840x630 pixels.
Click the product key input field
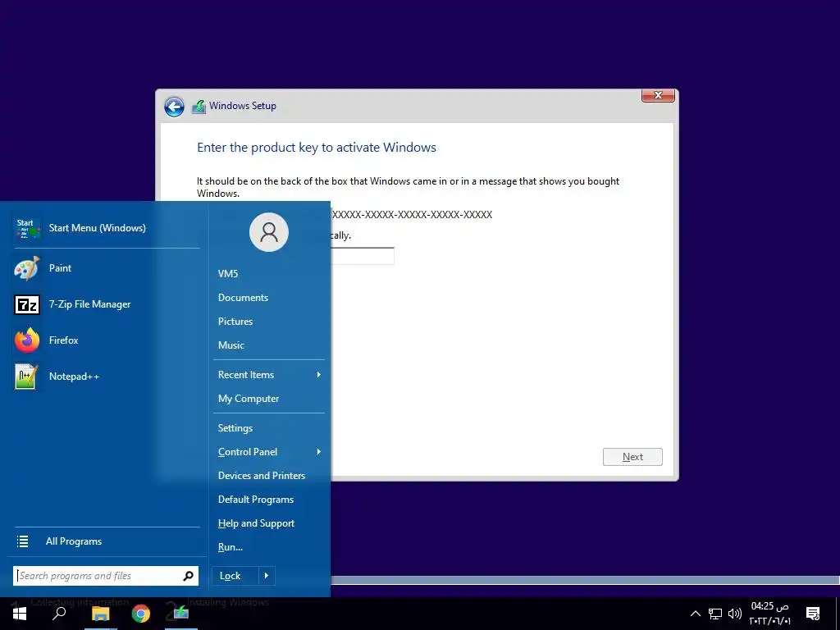point(362,256)
